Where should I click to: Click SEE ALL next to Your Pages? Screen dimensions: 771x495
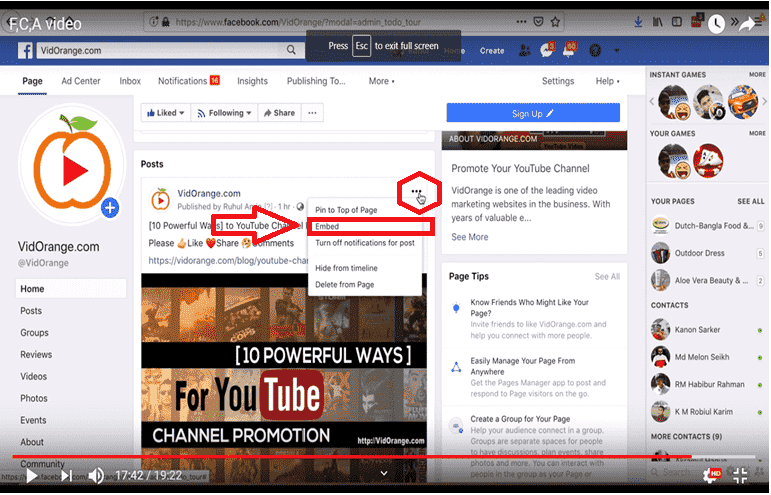point(750,202)
